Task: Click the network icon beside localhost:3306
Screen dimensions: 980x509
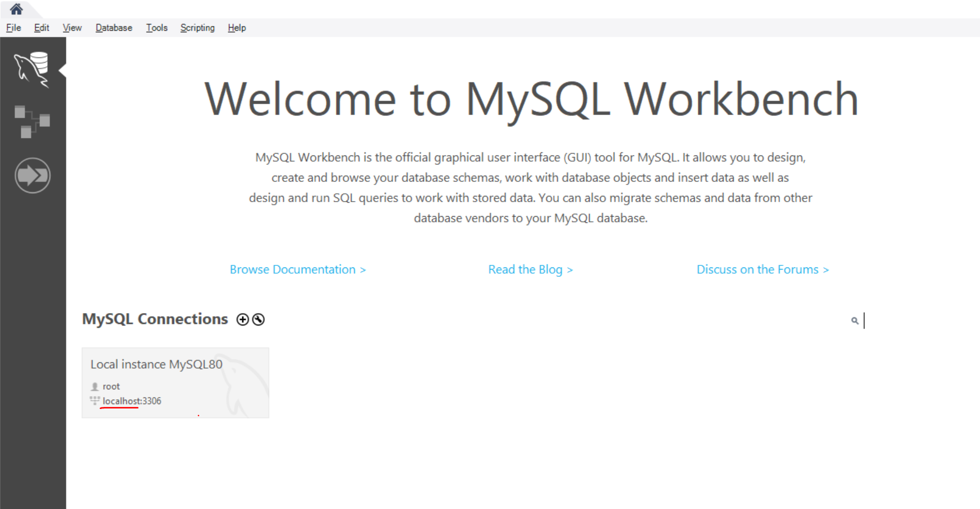Action: pos(94,401)
